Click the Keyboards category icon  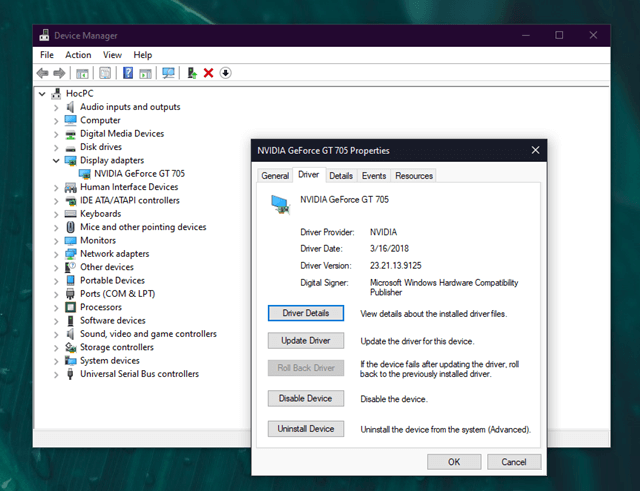[70, 214]
